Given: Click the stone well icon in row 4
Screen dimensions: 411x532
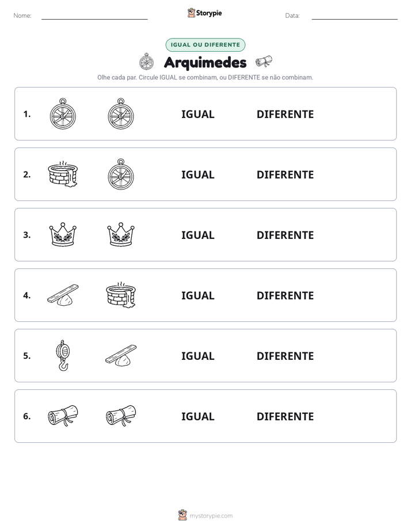Looking at the screenshot, I should (x=121, y=295).
